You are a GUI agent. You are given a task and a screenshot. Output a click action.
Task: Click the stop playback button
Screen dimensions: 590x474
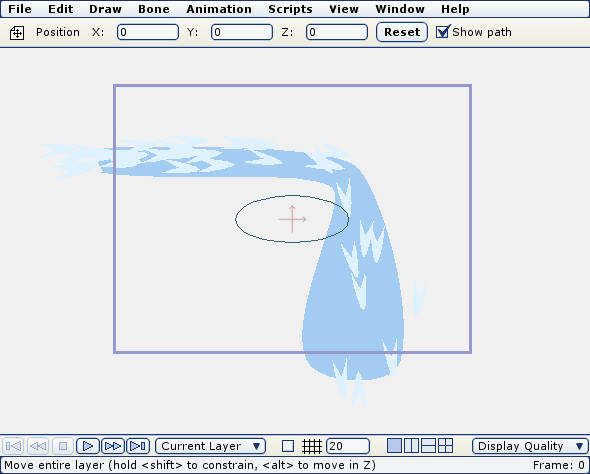coord(63,446)
